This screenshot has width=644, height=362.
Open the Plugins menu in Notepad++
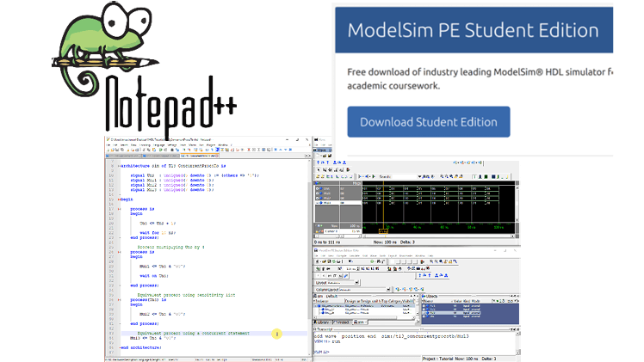coord(211,145)
